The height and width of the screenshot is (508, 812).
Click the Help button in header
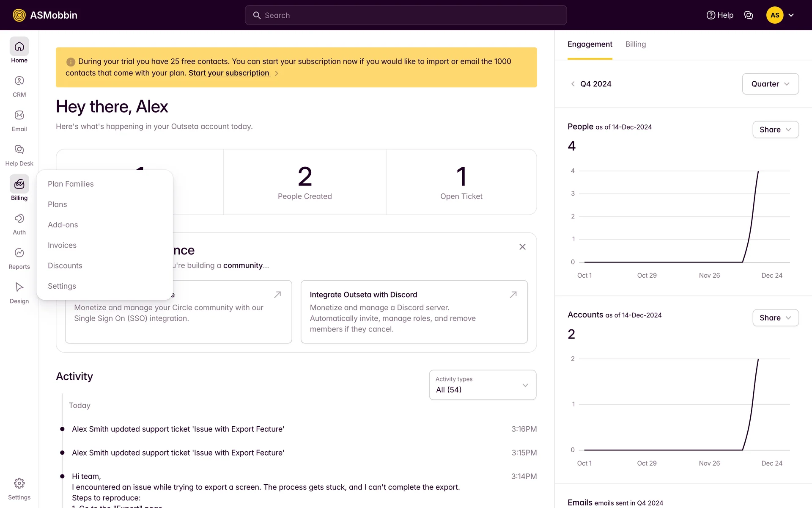click(x=720, y=15)
